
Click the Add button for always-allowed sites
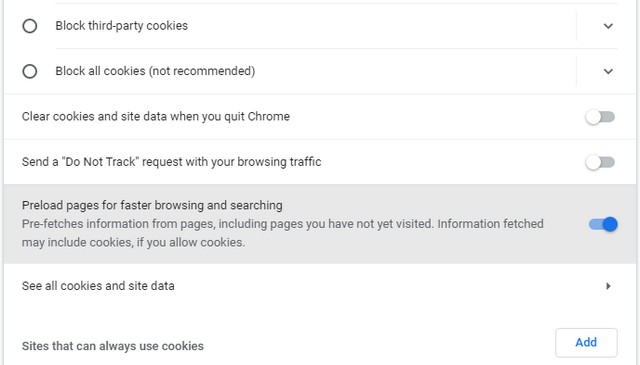[586, 343]
